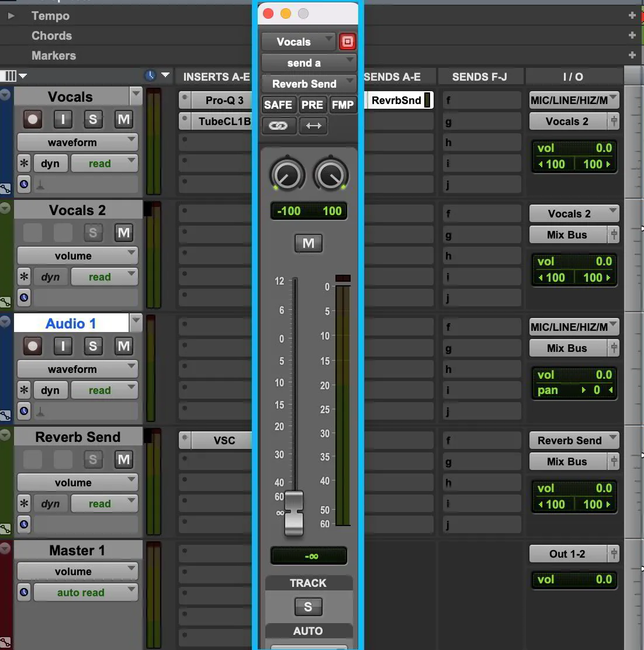644x650 pixels.
Task: Open the waveform view dropdown on Audio 1
Action: (x=77, y=369)
